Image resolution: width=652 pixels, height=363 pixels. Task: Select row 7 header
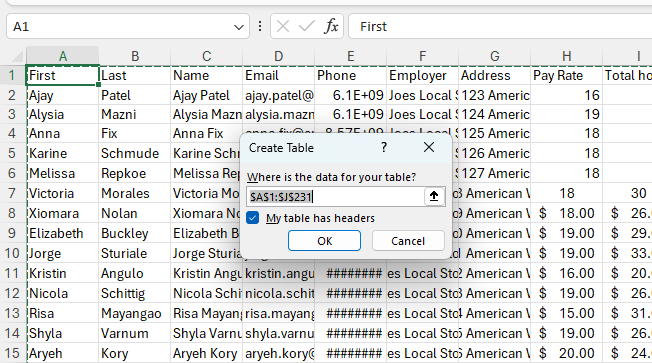click(x=12, y=193)
